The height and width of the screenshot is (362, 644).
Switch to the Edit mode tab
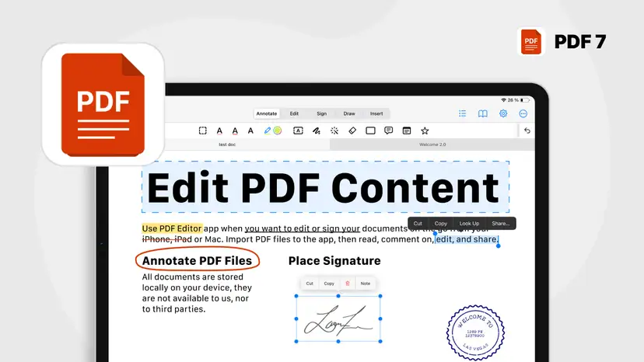(294, 113)
